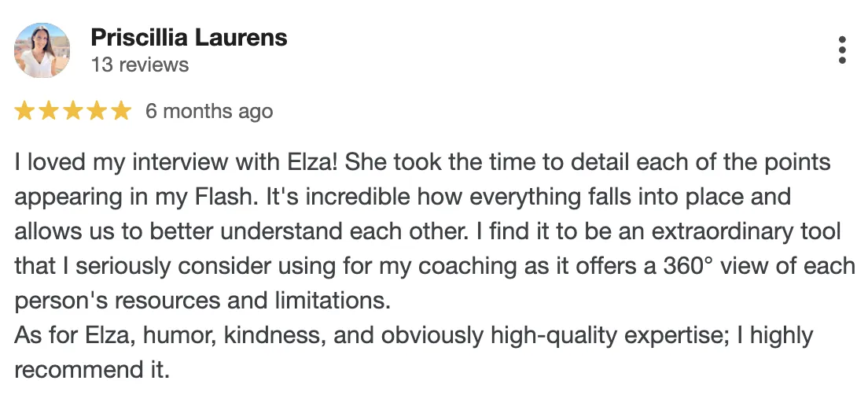Viewport: 868px width, 399px height.
Task: Click the phrase 'extraordinary tool'
Action: (x=746, y=232)
